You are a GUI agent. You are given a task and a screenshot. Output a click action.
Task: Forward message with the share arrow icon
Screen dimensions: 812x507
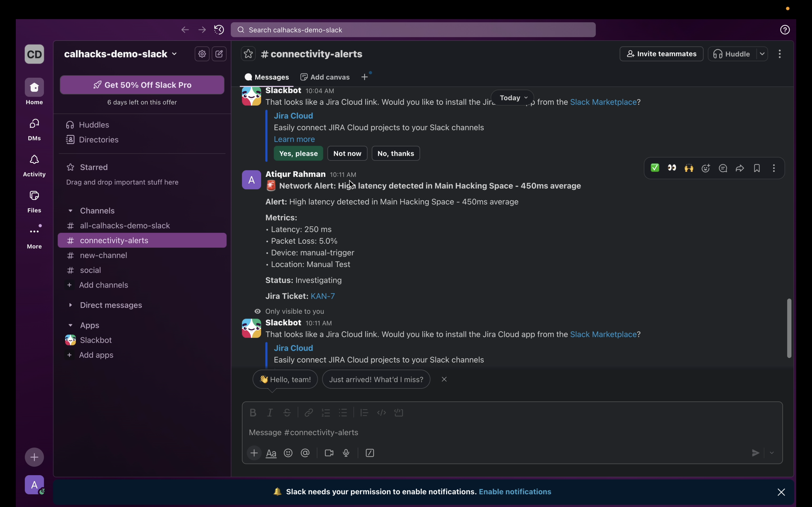click(x=740, y=168)
